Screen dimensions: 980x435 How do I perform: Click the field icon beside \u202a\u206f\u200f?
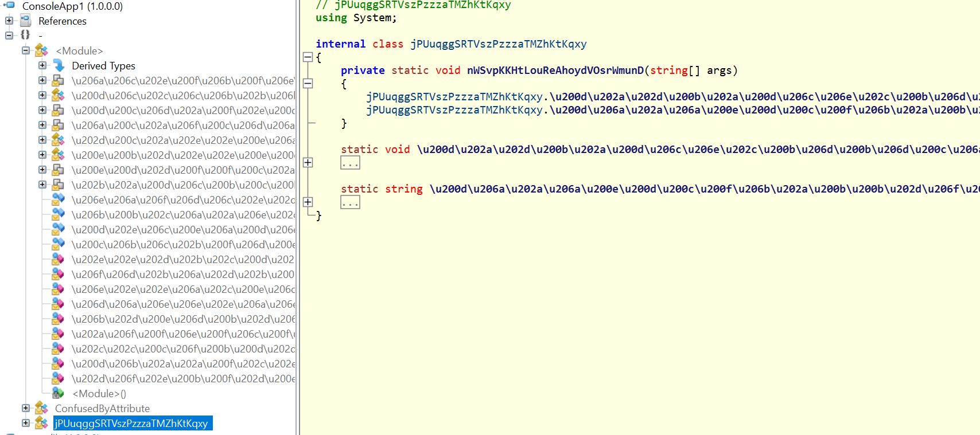coord(59,334)
